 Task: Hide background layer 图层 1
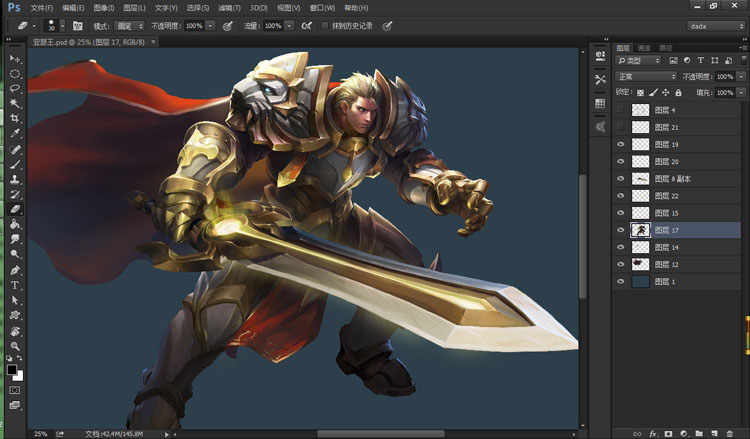(x=620, y=282)
